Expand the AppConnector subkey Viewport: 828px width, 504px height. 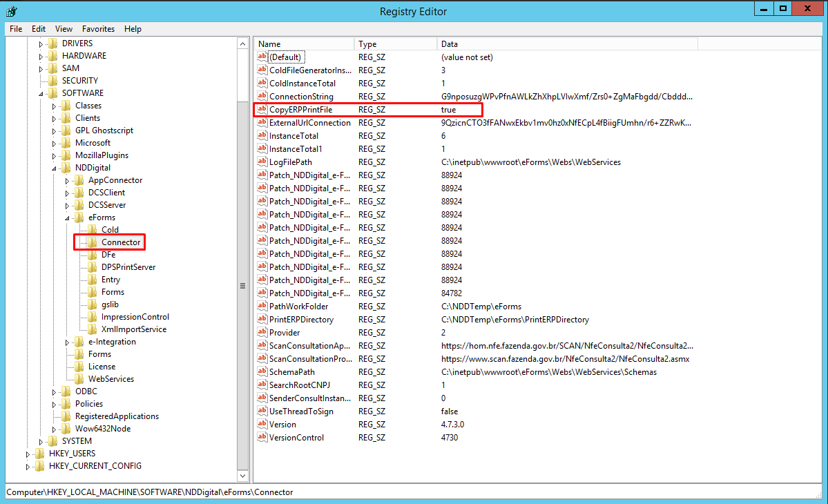67,181
